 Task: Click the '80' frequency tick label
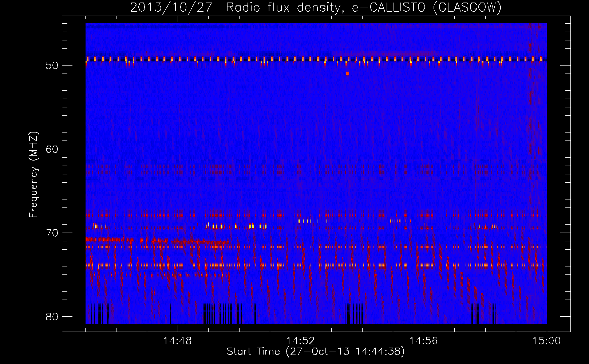[x=52, y=317]
